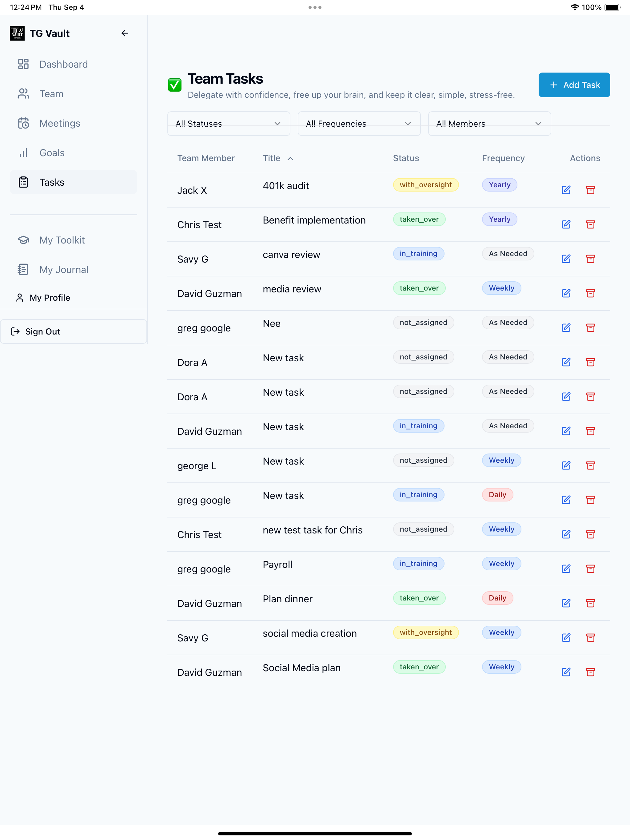Click the in_training status for canva review

click(418, 254)
